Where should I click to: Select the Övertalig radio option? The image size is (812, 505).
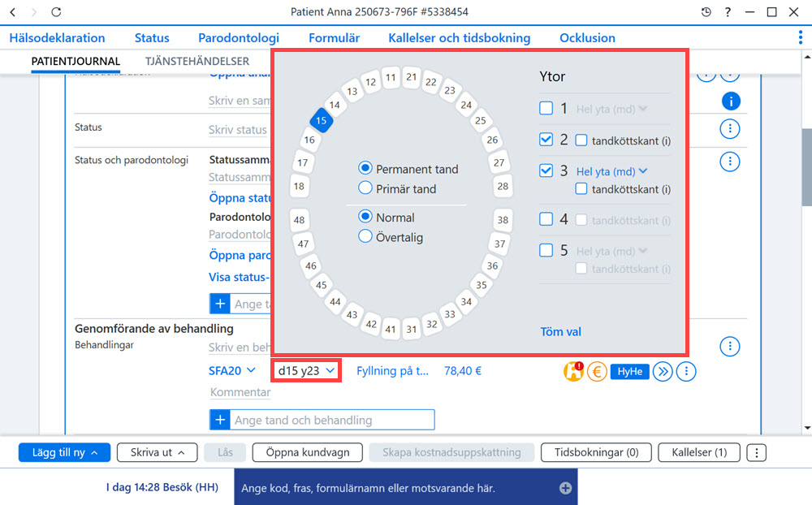click(x=365, y=237)
